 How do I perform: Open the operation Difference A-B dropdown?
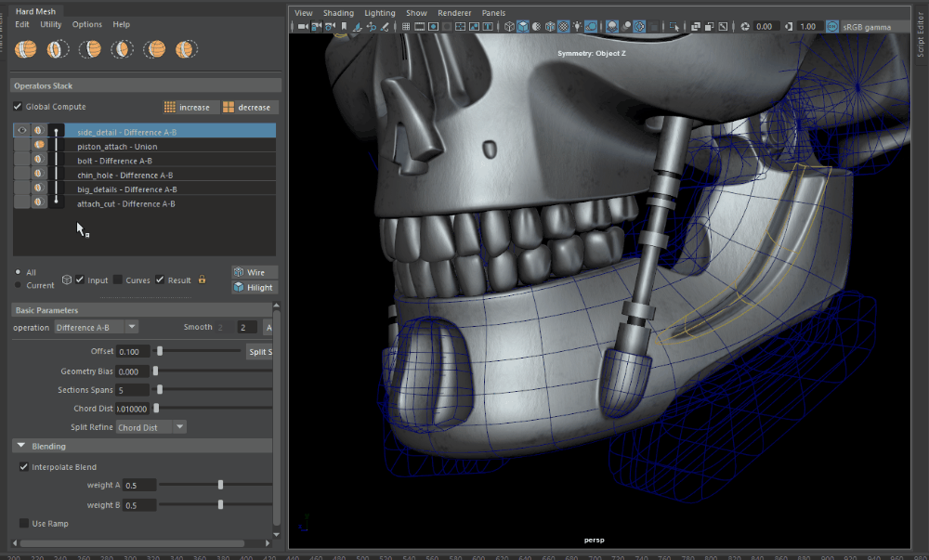pyautogui.click(x=96, y=327)
